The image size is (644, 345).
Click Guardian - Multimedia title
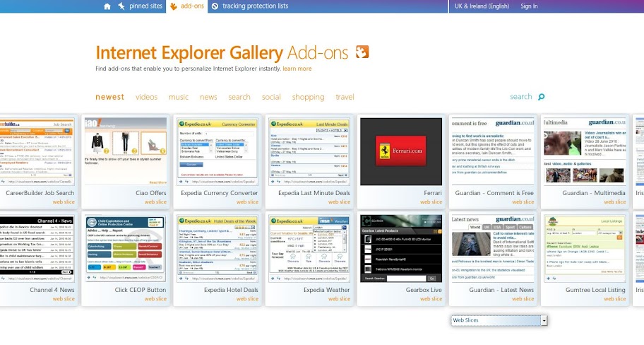click(593, 193)
